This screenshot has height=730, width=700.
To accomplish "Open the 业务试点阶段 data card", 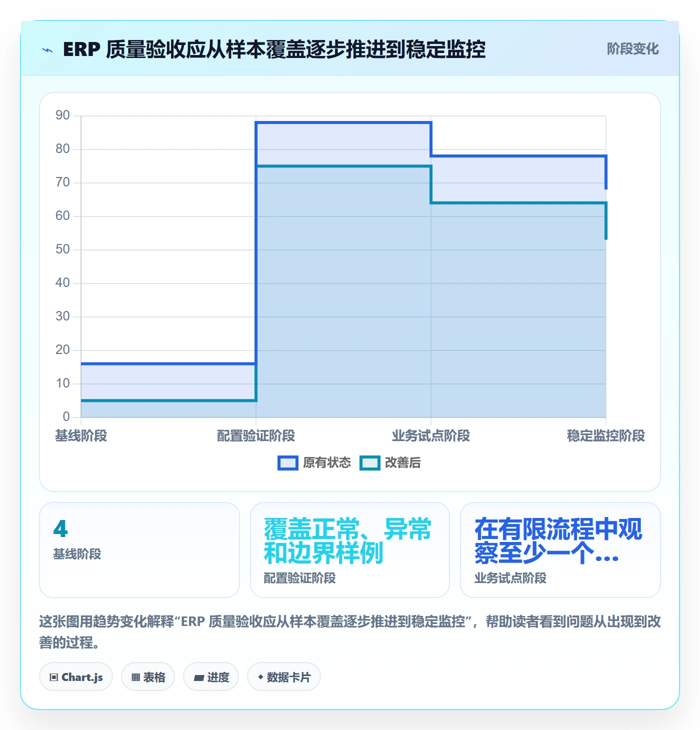I will [x=560, y=550].
